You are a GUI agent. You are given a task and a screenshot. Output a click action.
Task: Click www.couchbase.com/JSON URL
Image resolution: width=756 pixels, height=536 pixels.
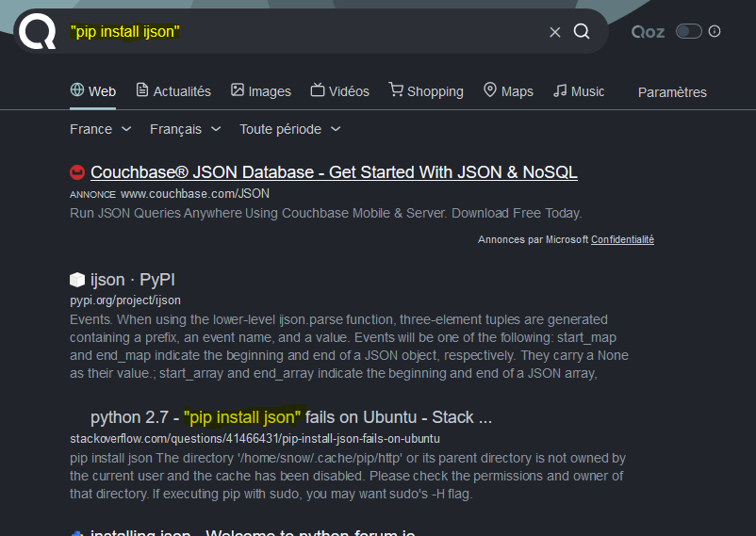[x=195, y=194]
